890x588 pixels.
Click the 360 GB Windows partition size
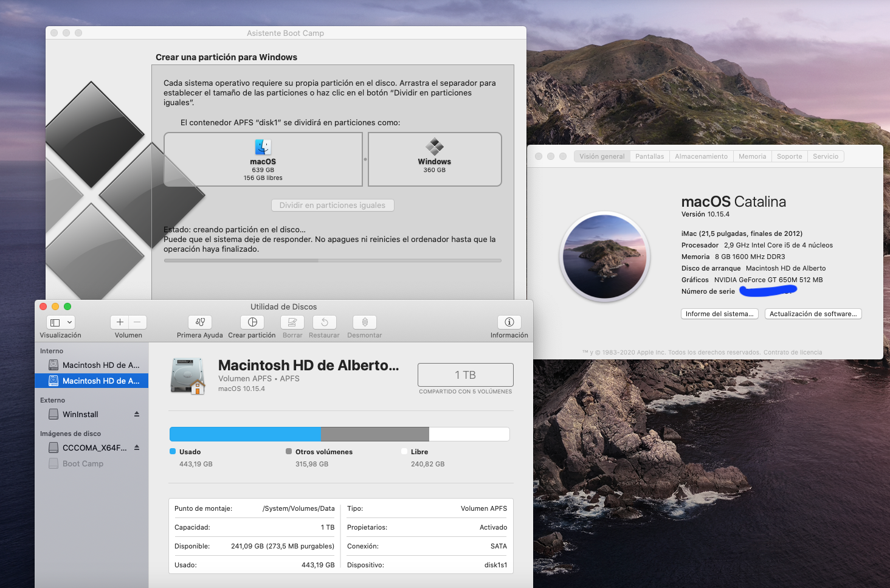[435, 170]
